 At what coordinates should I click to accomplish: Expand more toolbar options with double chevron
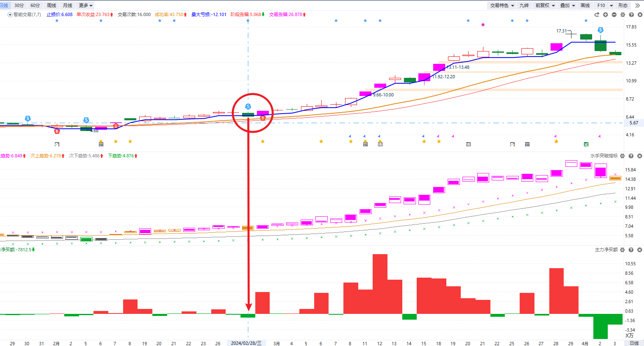point(637,5)
